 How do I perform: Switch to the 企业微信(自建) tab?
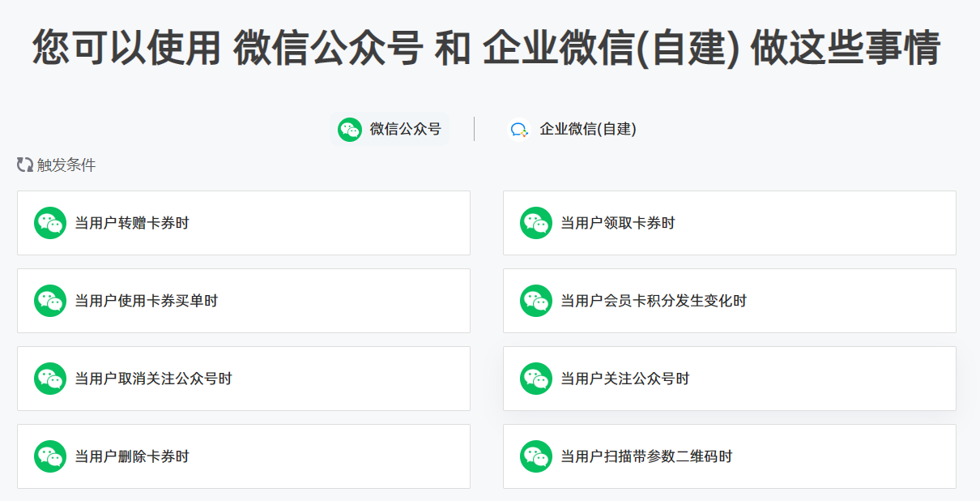(573, 129)
